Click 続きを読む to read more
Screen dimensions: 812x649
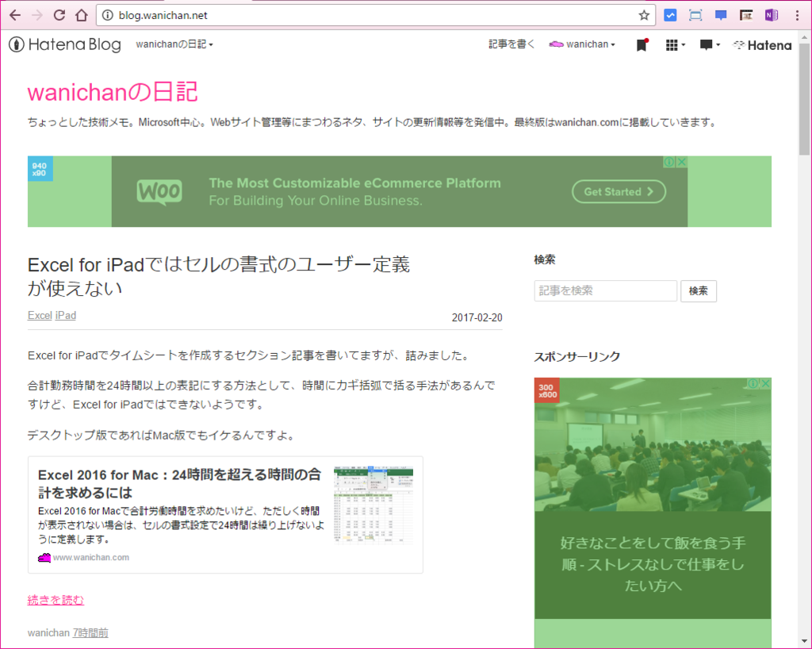(x=56, y=600)
